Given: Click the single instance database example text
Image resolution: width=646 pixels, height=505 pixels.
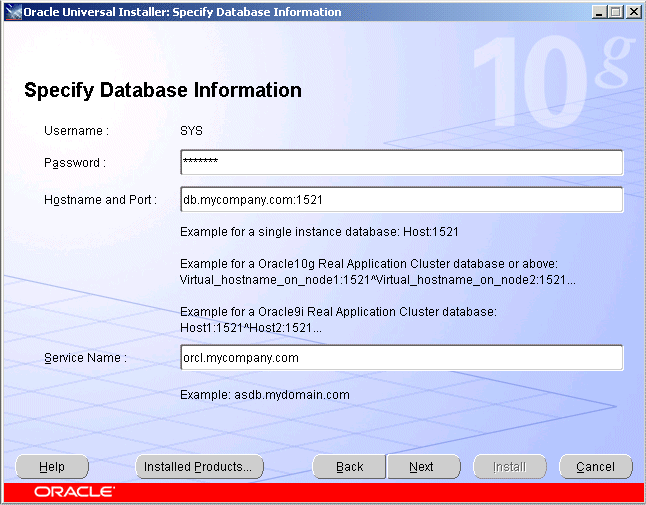Looking at the screenshot, I should pyautogui.click(x=319, y=231).
